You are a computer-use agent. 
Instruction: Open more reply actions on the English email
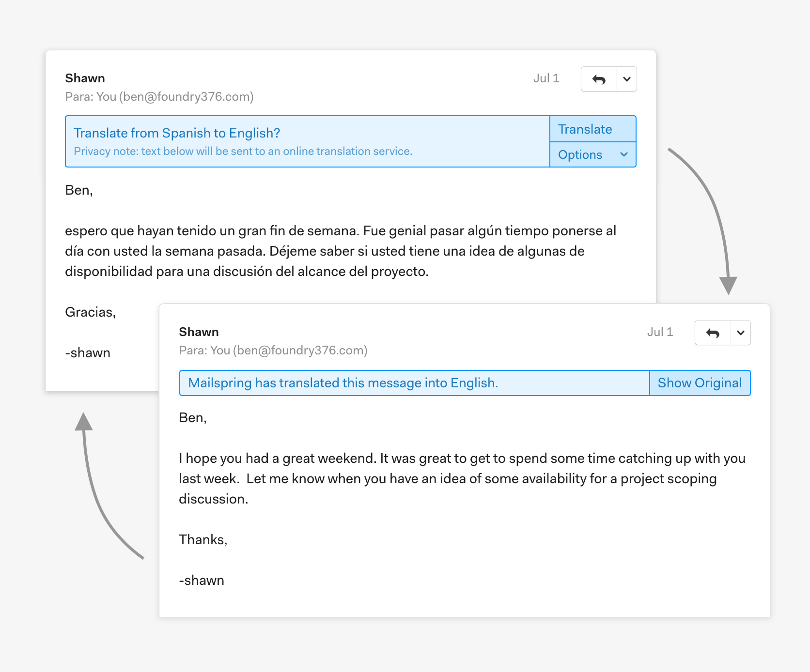point(740,333)
